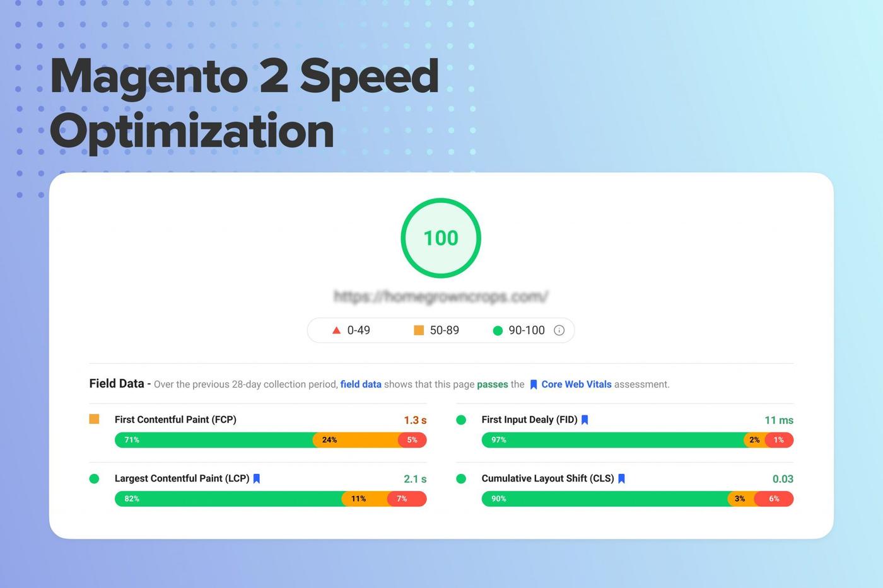This screenshot has height=588, width=883.
Task: Click the blurred homegrowncrops URL
Action: click(x=441, y=296)
